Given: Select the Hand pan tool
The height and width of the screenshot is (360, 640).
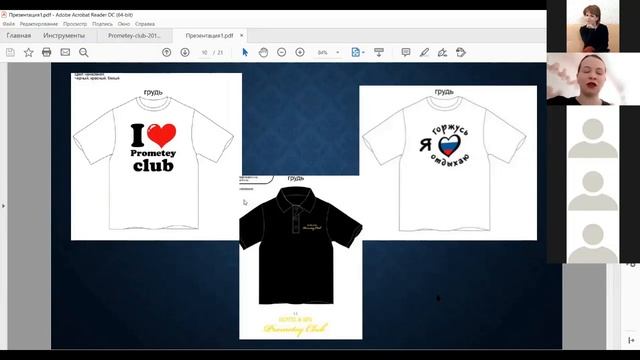Looking at the screenshot, I should [263, 52].
